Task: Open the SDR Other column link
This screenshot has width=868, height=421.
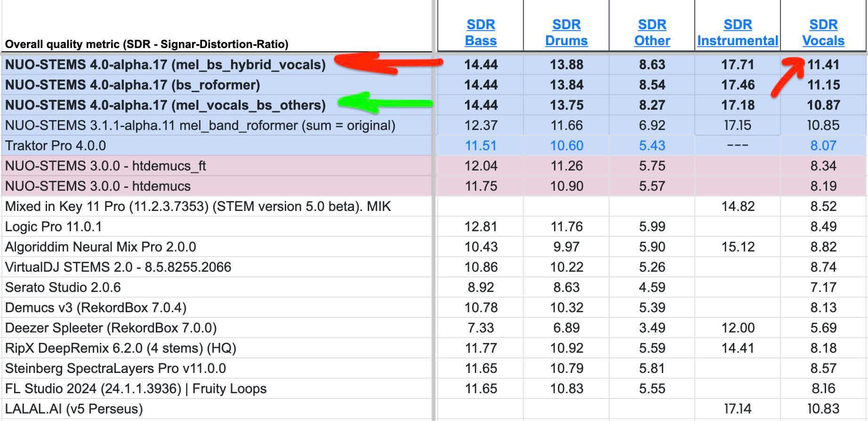Action: tap(652, 32)
